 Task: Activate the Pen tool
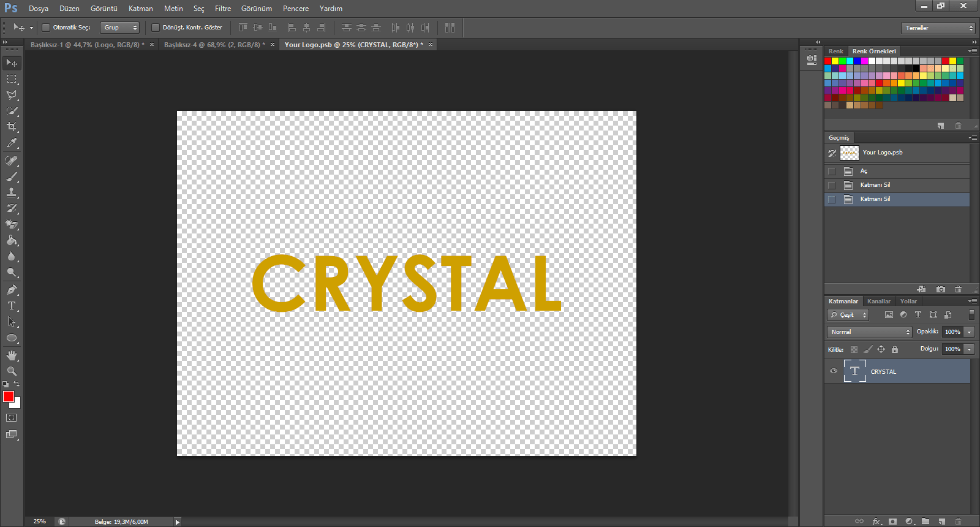click(12, 290)
